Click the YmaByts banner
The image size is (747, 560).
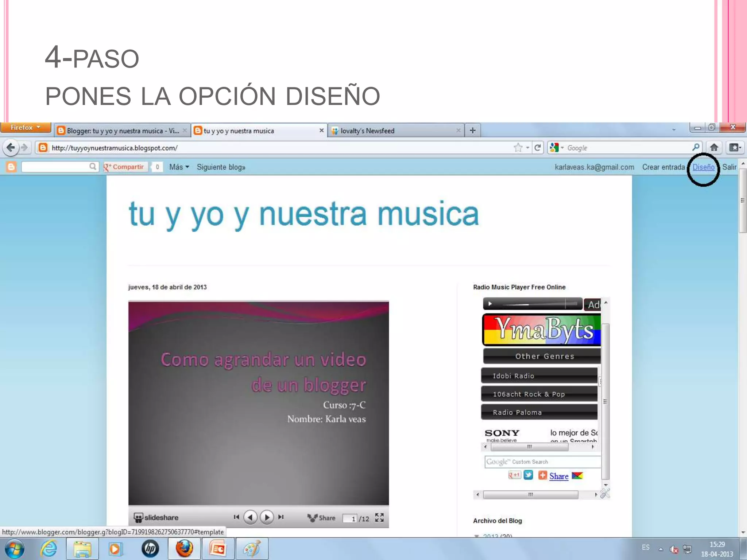542,330
